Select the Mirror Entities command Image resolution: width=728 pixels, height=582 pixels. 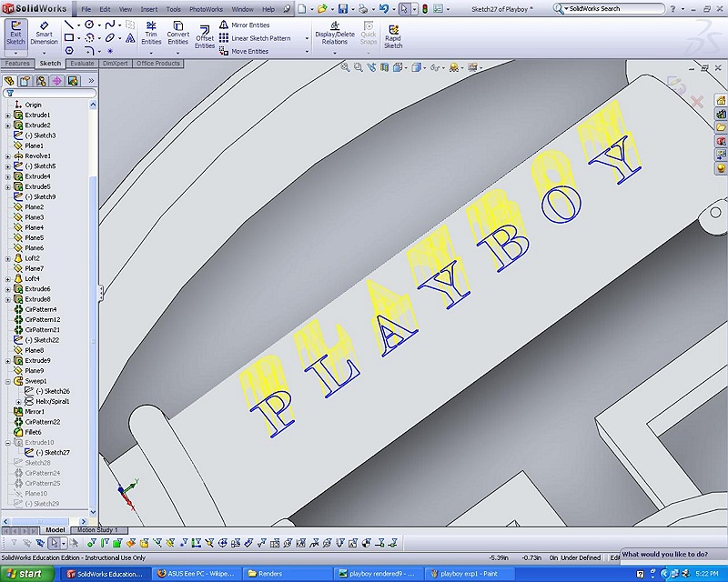[249, 25]
